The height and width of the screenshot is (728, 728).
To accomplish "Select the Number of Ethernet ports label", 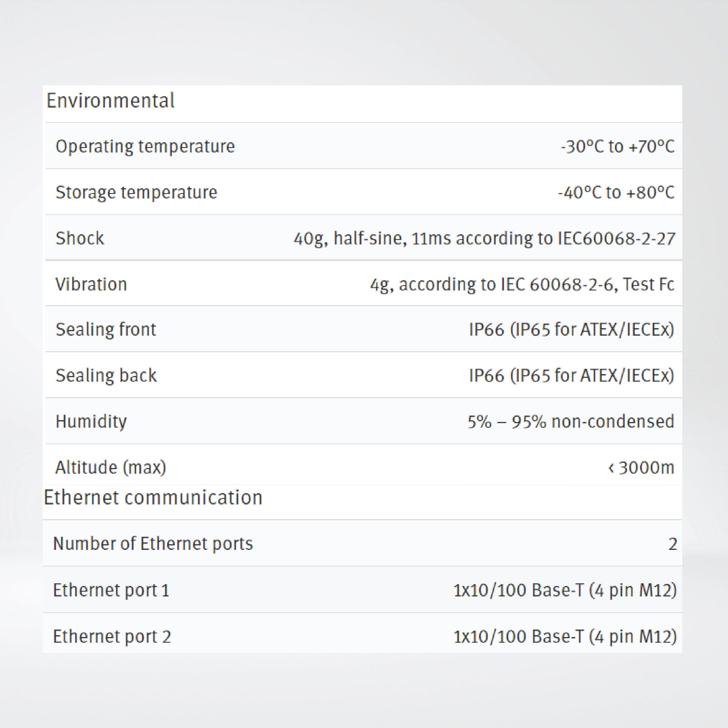I will 153,544.
